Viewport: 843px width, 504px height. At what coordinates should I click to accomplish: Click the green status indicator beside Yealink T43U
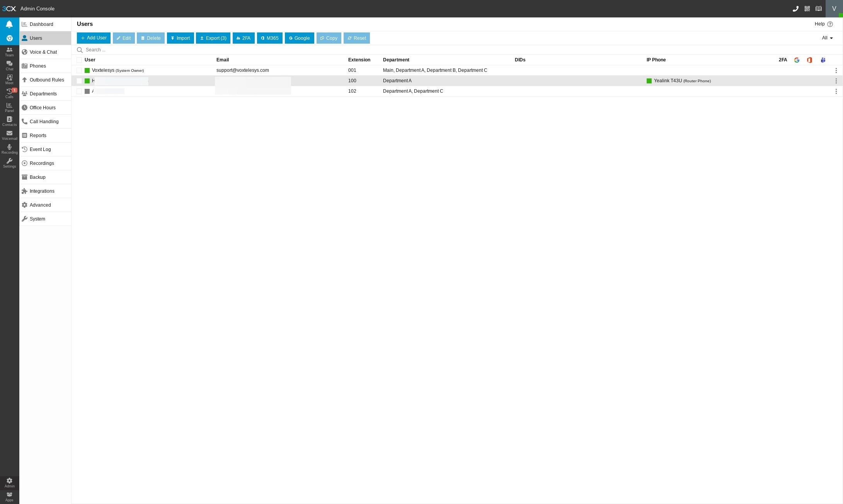click(x=649, y=81)
